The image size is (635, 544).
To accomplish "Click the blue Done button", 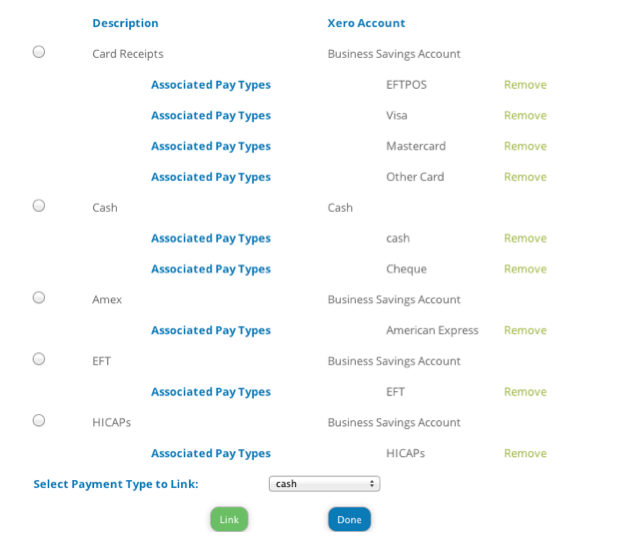I will (x=349, y=519).
